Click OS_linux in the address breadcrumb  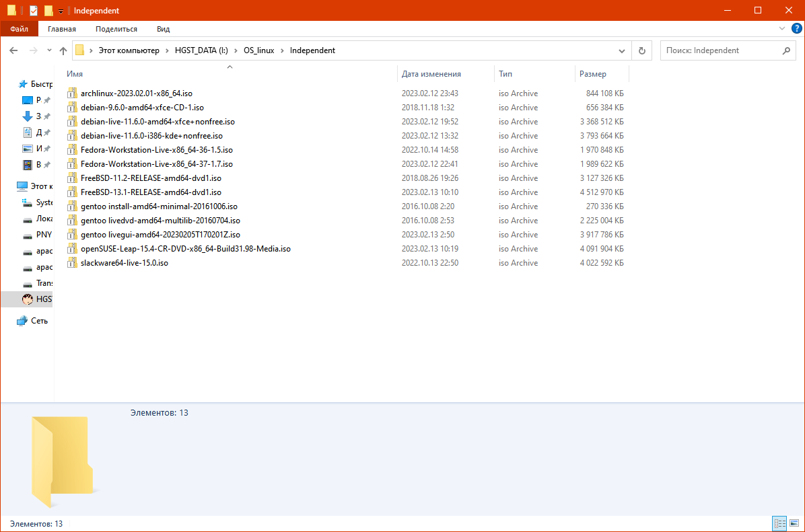click(x=258, y=50)
